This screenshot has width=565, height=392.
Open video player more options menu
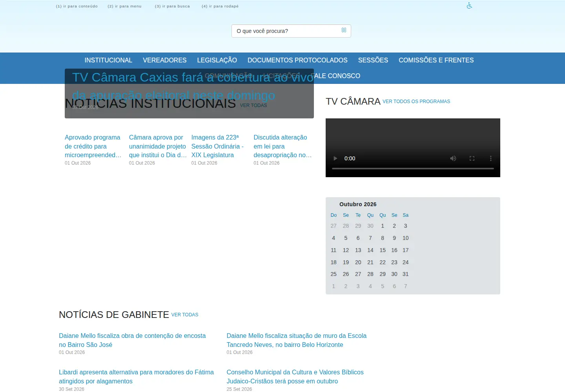490,158
